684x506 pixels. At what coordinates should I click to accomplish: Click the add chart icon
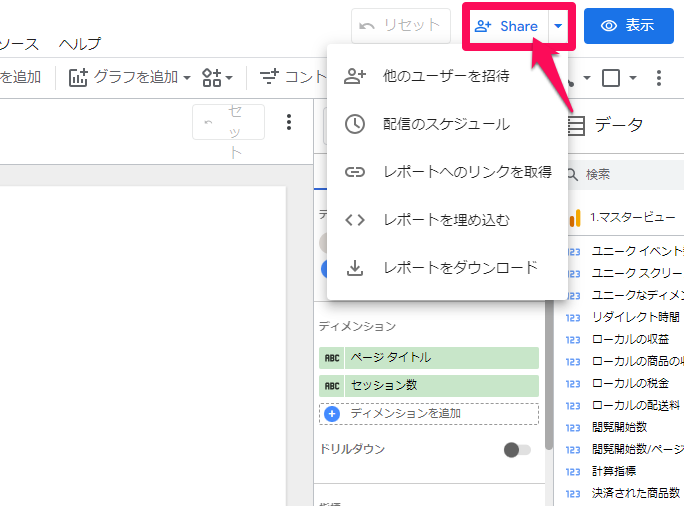click(78, 78)
